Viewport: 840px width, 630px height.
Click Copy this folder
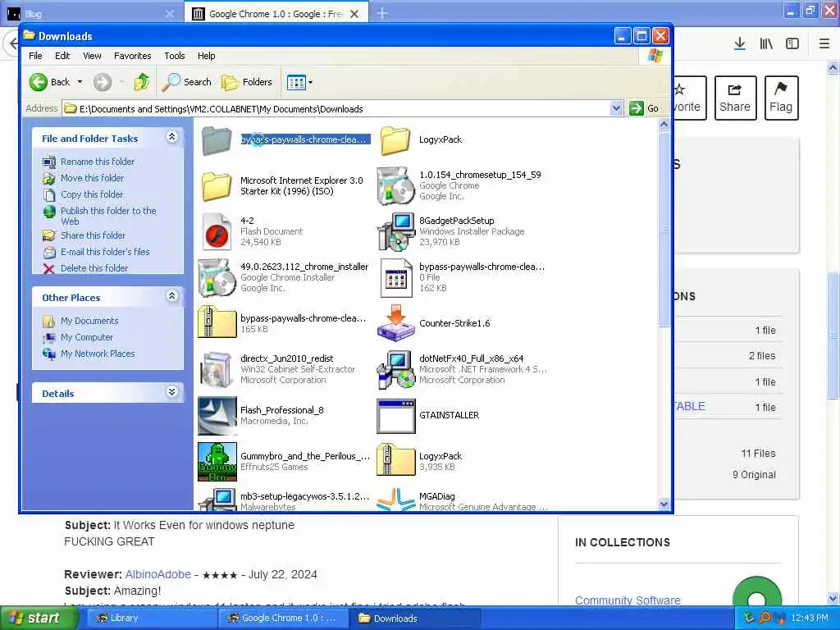tap(92, 194)
